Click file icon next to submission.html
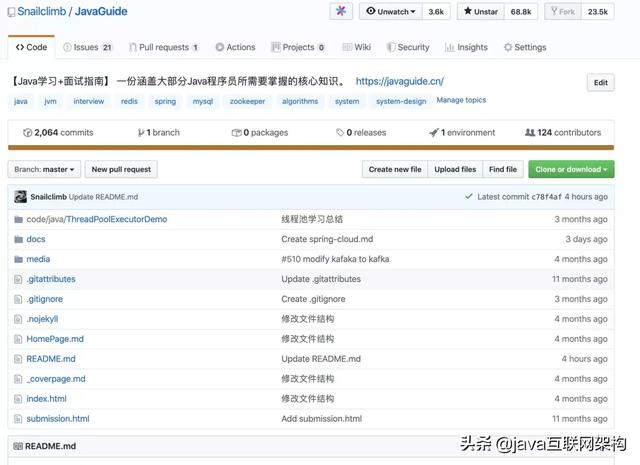Screen dimensions: 640x465 coord(18,419)
